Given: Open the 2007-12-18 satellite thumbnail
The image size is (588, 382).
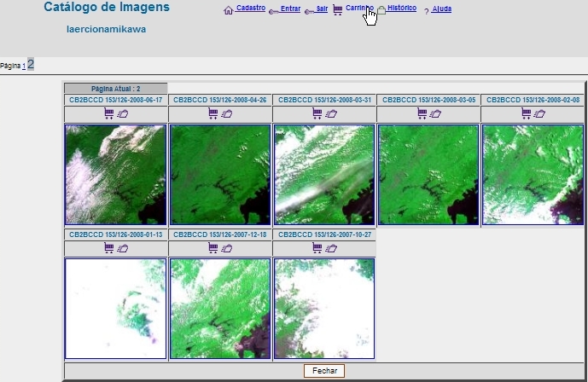Looking at the screenshot, I should 220,309.
